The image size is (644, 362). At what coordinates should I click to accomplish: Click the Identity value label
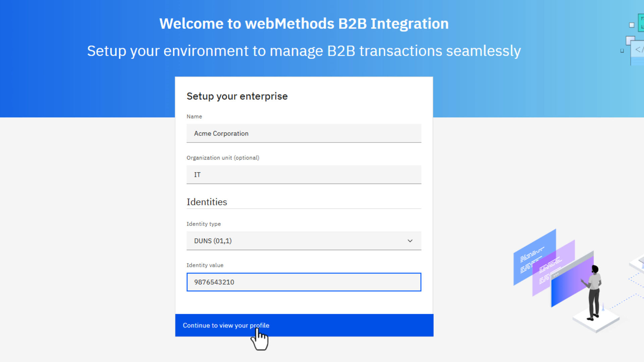click(205, 265)
